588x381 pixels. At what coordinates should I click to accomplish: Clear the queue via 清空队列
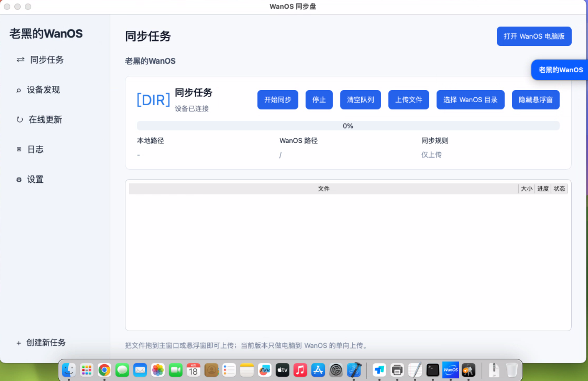360,100
